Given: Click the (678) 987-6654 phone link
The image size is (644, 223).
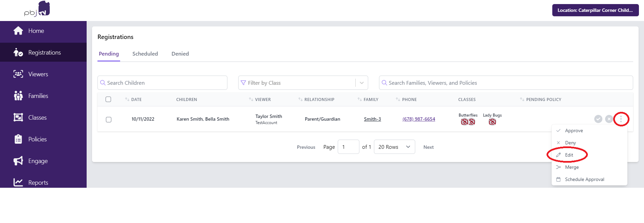Looking at the screenshot, I should point(419,119).
